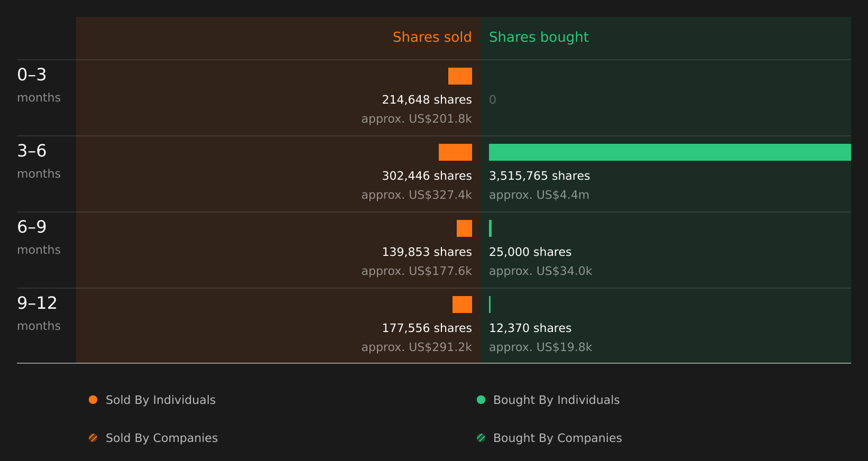Click the orange Sold By Individuals legend dot

93,400
